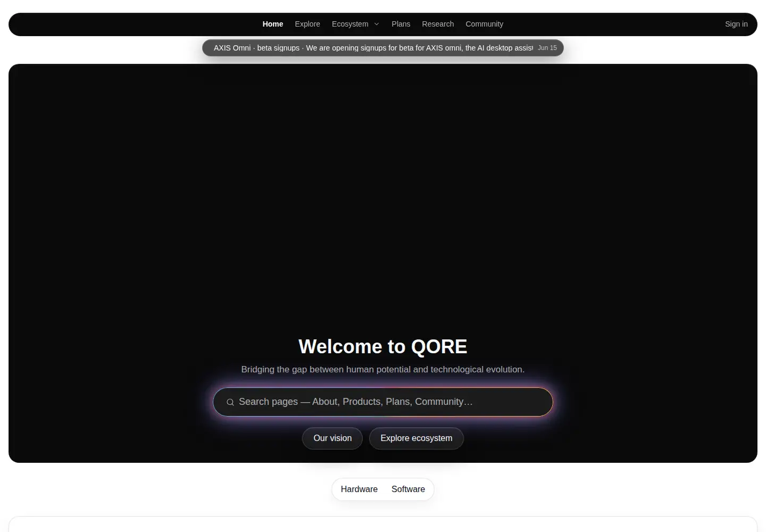
Task: Visit the Community page
Action: click(x=484, y=24)
